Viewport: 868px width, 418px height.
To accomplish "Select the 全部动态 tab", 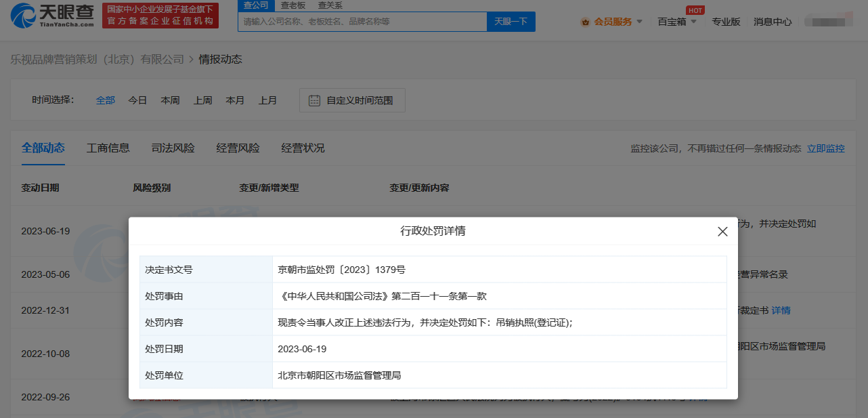I will click(x=43, y=148).
